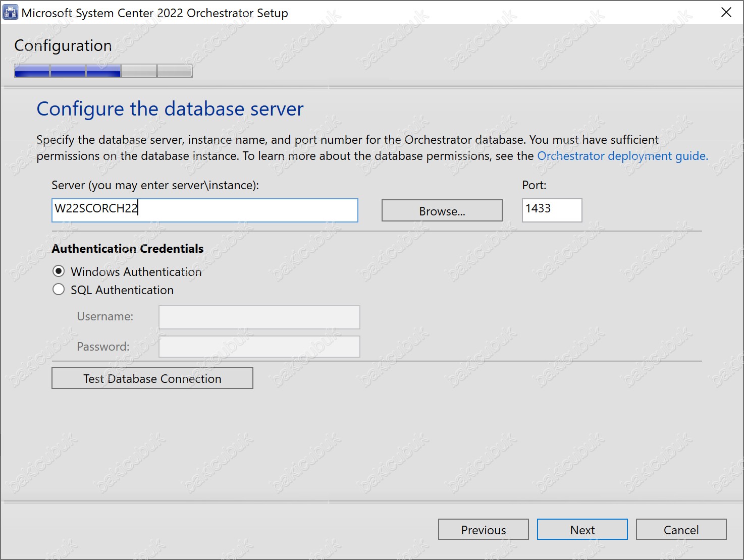Open the Orchestrator deployment guide link
This screenshot has width=744, height=560.
(622, 156)
